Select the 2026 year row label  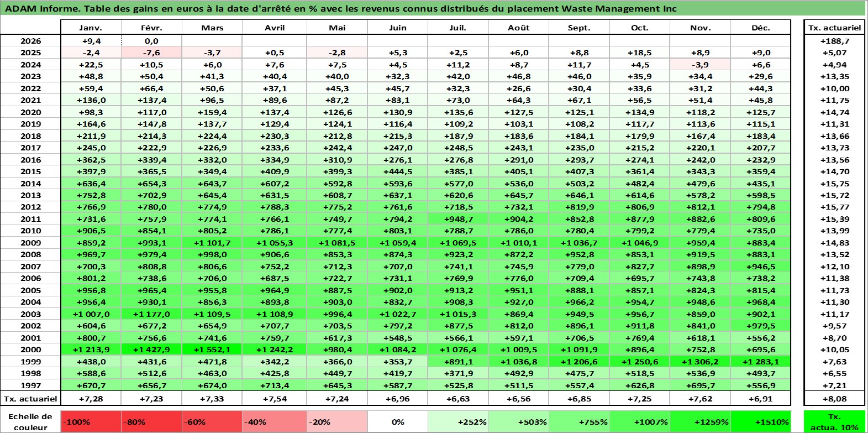tap(30, 41)
